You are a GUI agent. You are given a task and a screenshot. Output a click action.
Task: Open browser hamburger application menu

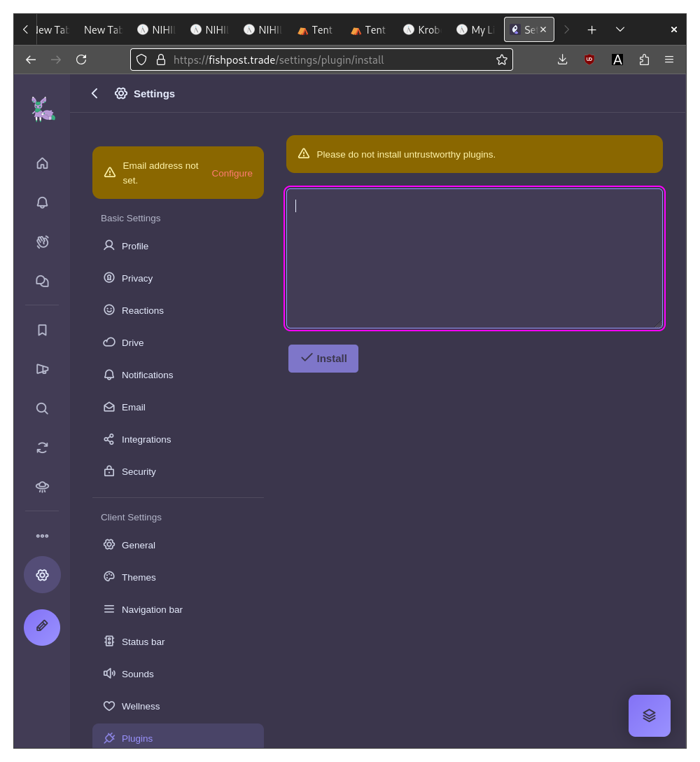click(x=669, y=60)
